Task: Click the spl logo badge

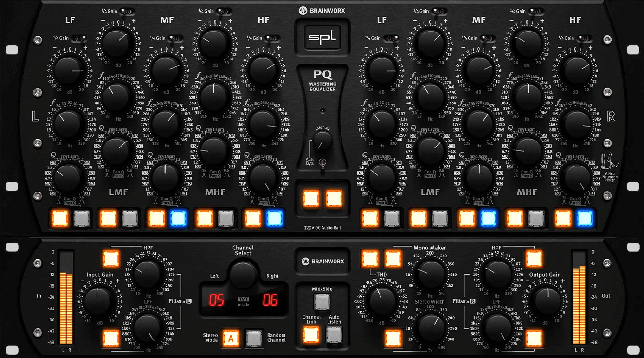Action: coord(322,38)
